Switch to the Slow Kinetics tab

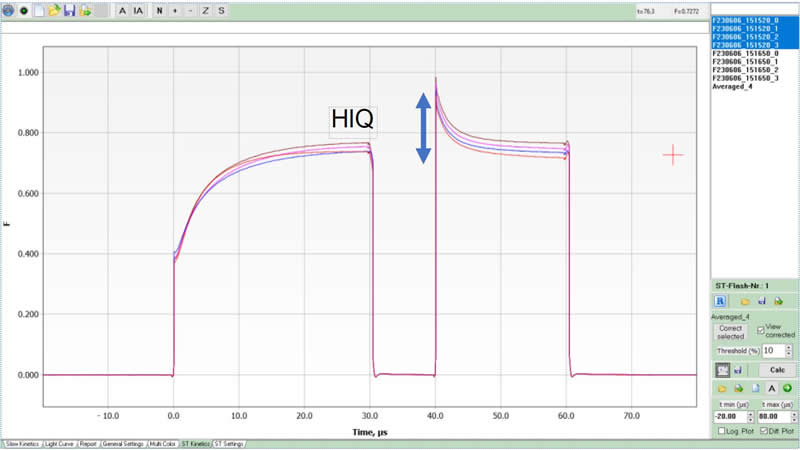pyautogui.click(x=20, y=443)
